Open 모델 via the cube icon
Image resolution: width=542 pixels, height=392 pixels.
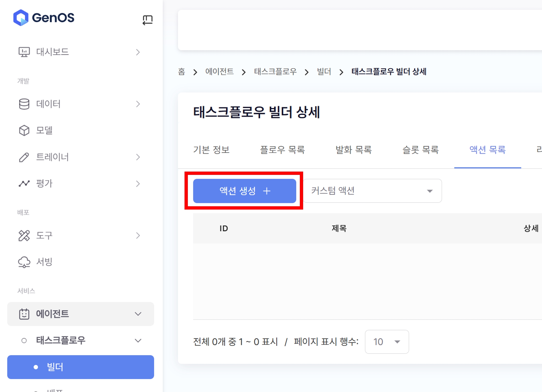click(x=24, y=130)
